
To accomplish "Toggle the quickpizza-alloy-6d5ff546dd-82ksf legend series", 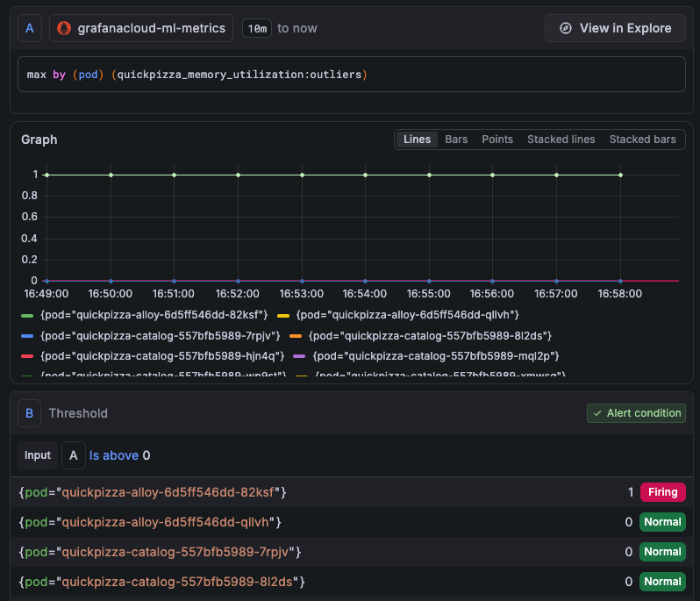I will 154,315.
